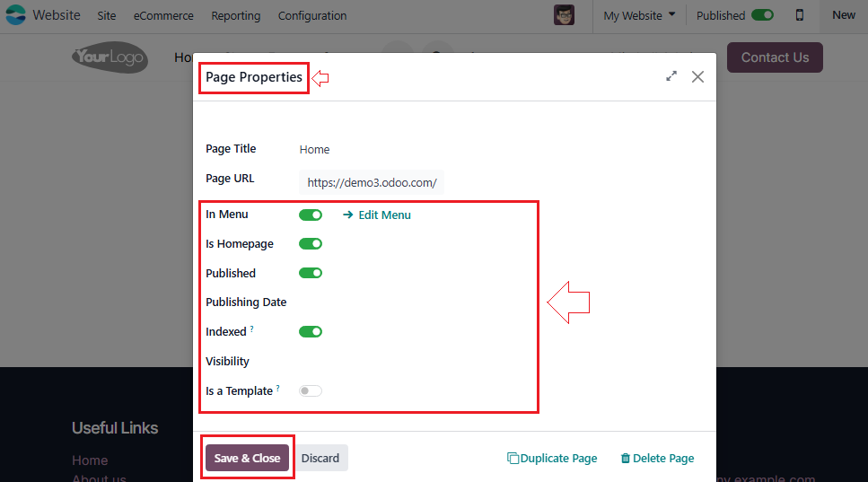Click the YourLogo site logo

(110, 57)
